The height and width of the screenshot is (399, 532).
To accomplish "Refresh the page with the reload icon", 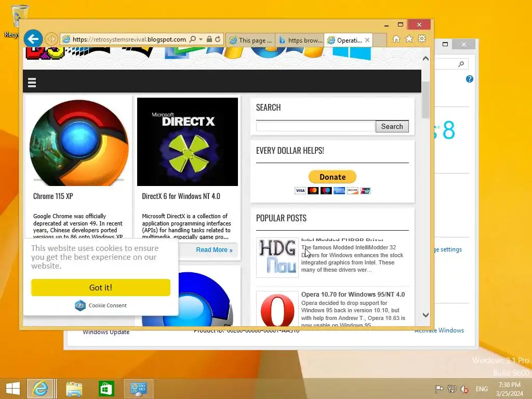I will point(218,39).
